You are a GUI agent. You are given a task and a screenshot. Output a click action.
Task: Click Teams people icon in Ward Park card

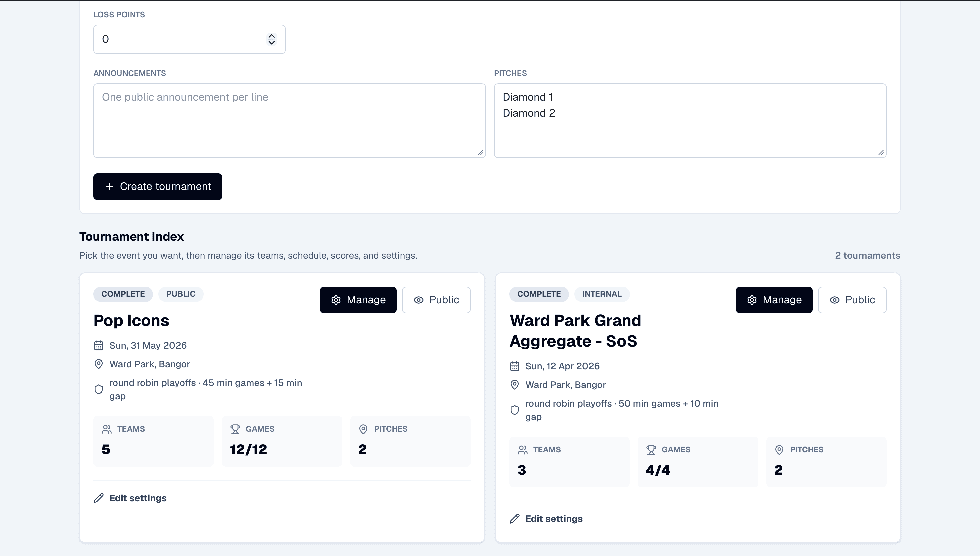523,450
